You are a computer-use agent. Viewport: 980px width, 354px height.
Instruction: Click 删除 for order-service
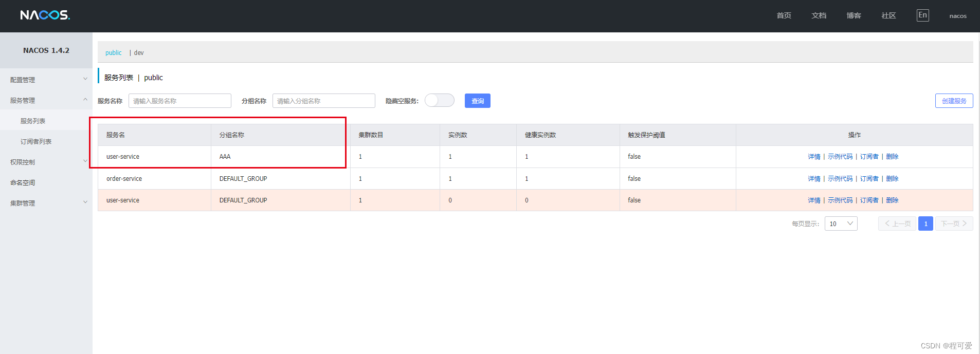[x=892, y=179]
